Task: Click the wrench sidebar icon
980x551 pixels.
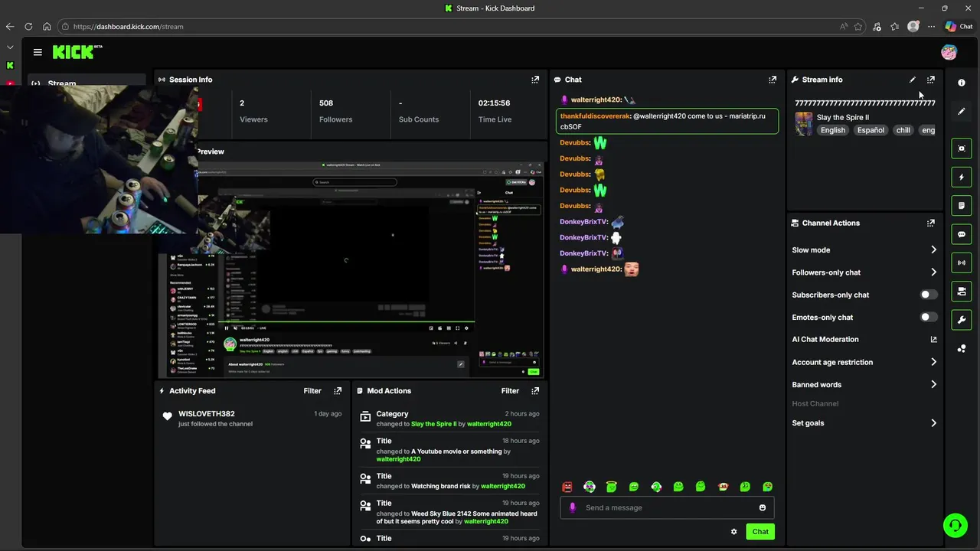Action: pos(962,320)
